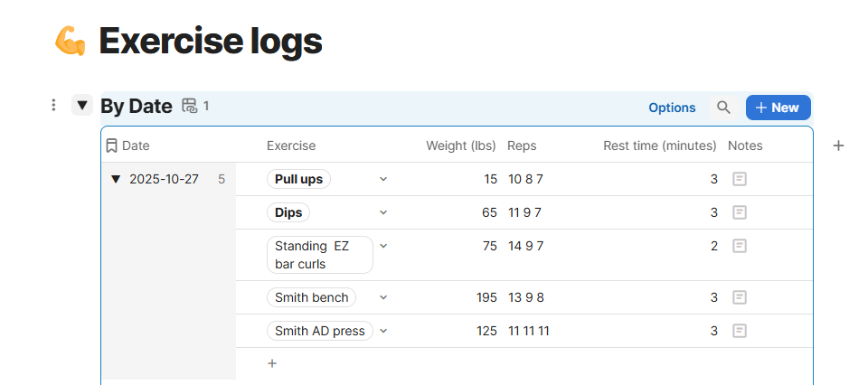Open notes icon for Smith AD press row

click(739, 331)
